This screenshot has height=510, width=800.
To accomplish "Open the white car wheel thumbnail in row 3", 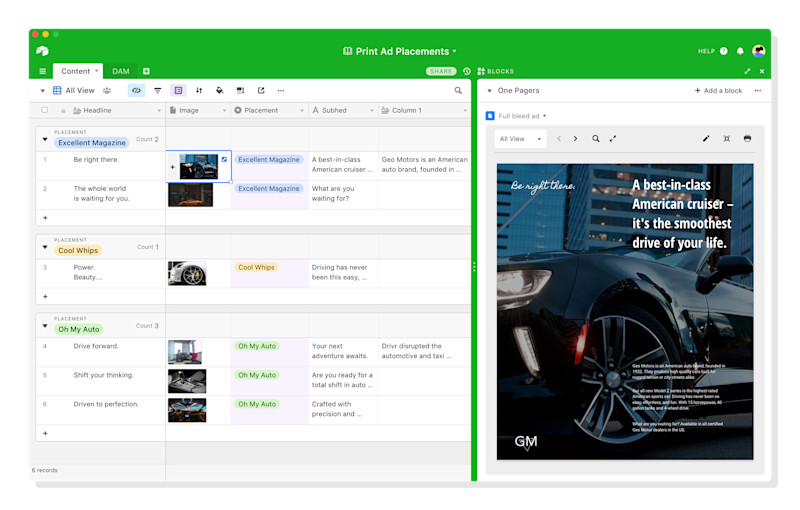I will [x=187, y=273].
